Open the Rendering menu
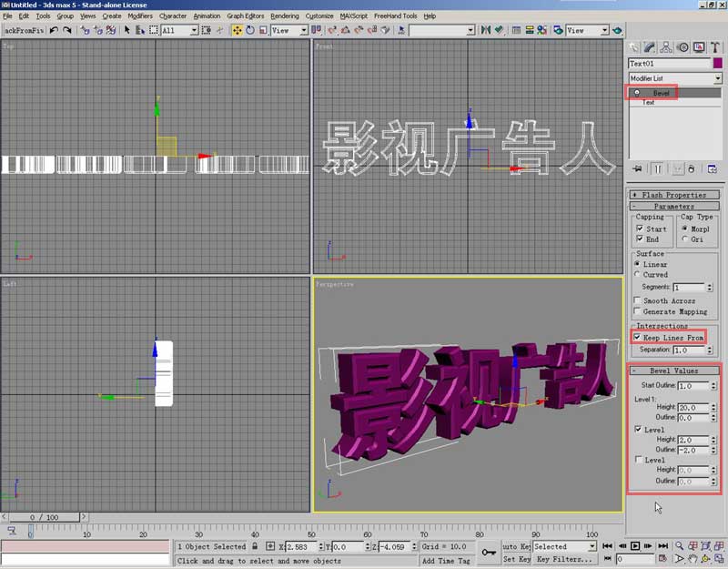 [x=284, y=15]
